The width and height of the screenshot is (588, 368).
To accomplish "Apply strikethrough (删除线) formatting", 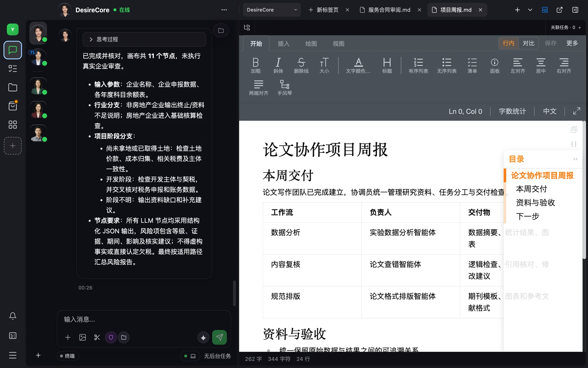I will 301,65.
